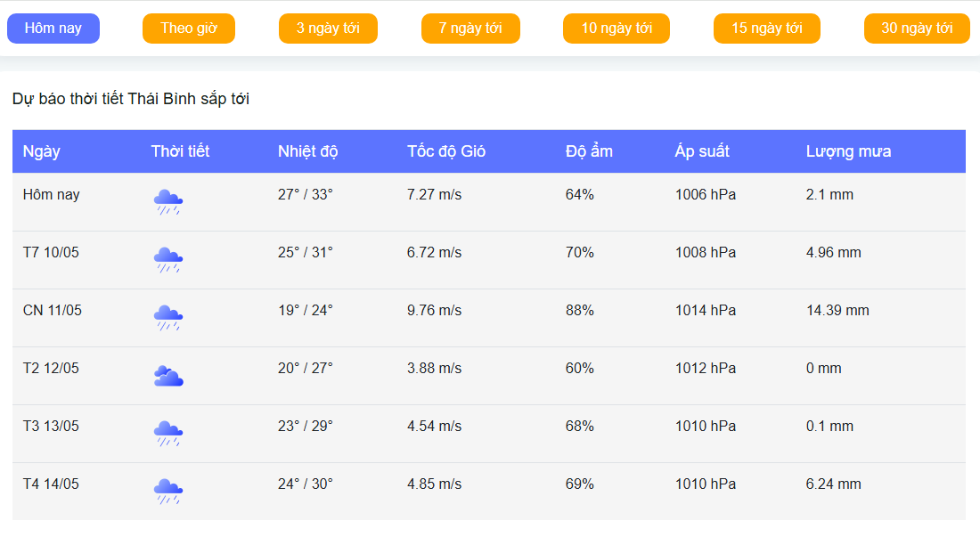Click the Tốc độ Gió column header

[x=446, y=151]
